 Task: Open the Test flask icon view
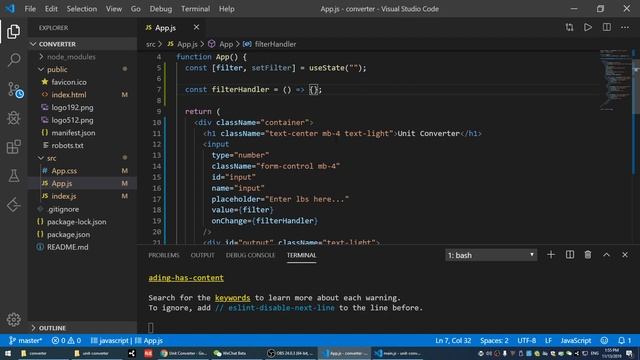click(x=13, y=176)
